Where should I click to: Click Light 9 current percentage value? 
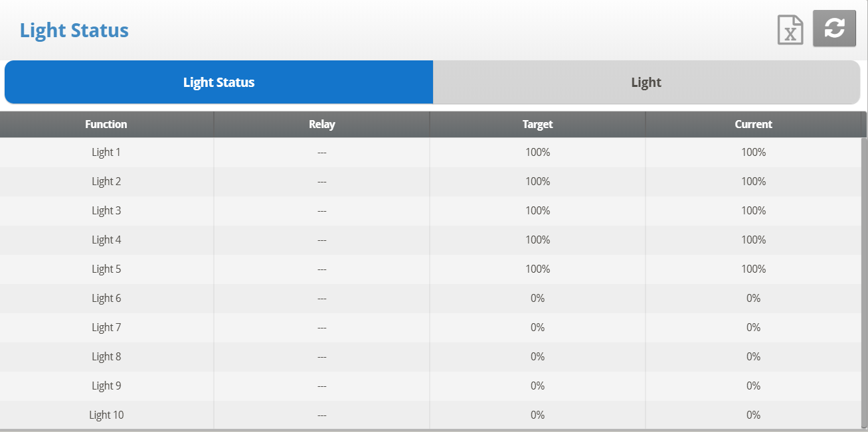(x=753, y=386)
